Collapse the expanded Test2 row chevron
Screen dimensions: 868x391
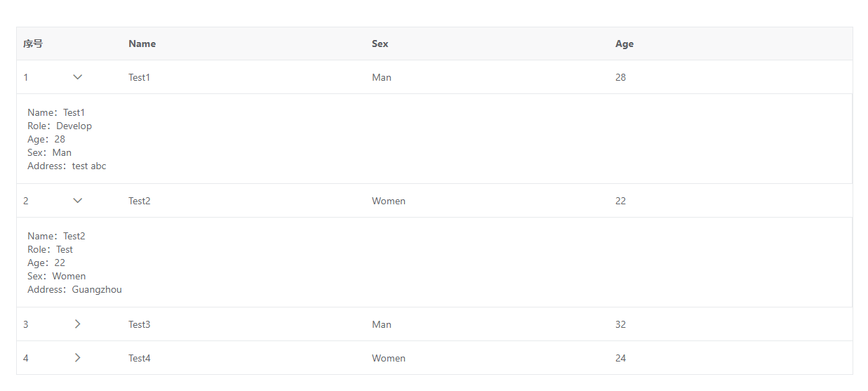(78, 201)
